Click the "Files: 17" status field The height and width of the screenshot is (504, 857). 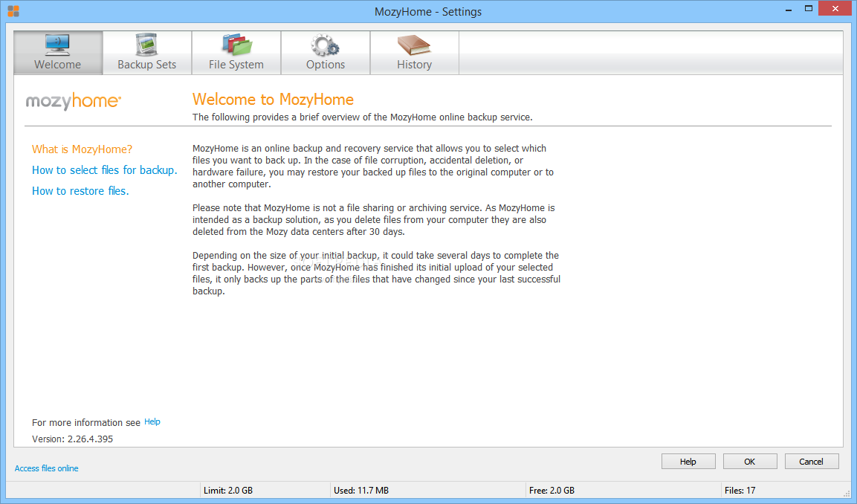(x=740, y=491)
